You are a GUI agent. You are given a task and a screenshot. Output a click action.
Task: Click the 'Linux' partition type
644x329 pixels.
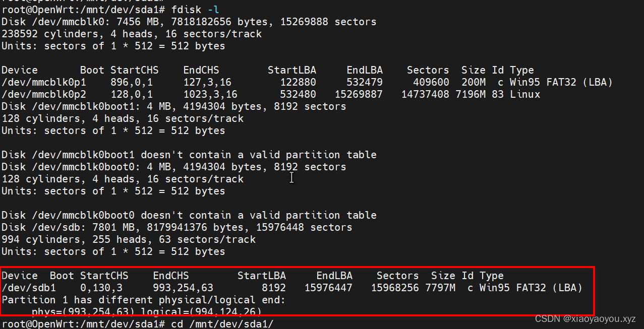coord(525,94)
